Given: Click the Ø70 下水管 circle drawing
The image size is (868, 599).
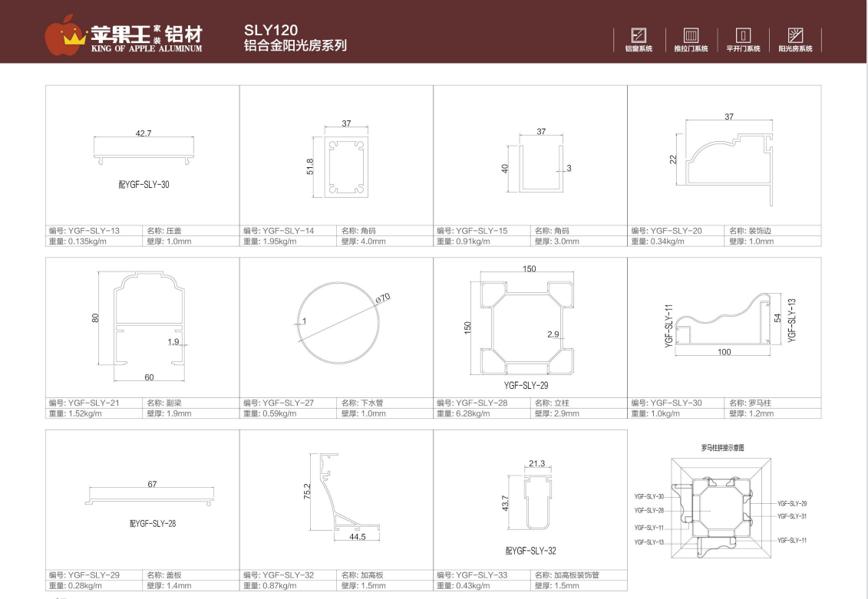Looking at the screenshot, I should (x=339, y=323).
